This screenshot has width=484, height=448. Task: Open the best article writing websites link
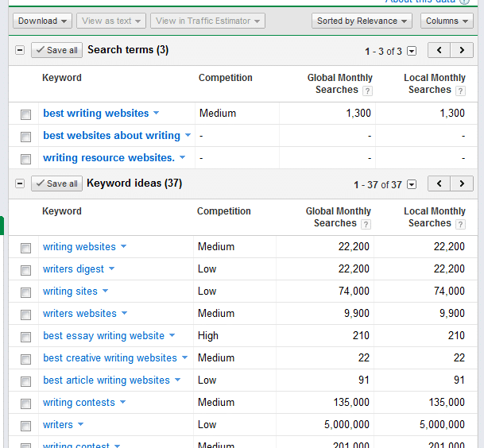pos(106,380)
